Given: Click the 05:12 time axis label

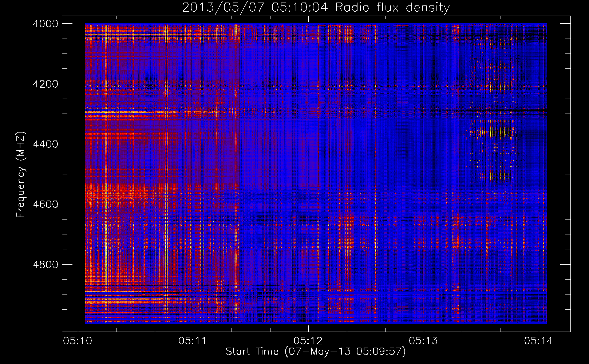Looking at the screenshot, I should pos(308,341).
